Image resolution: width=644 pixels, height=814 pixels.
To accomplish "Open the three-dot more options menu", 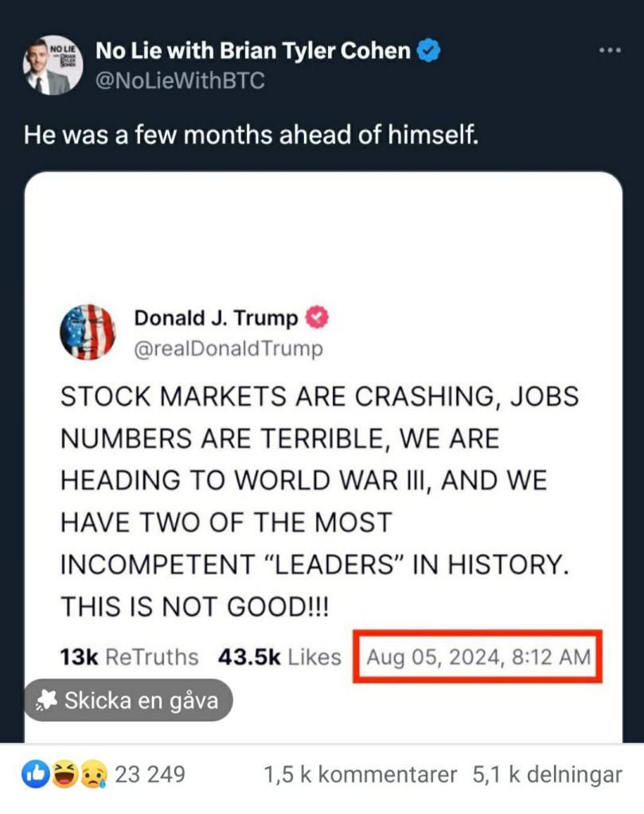I will tap(609, 51).
